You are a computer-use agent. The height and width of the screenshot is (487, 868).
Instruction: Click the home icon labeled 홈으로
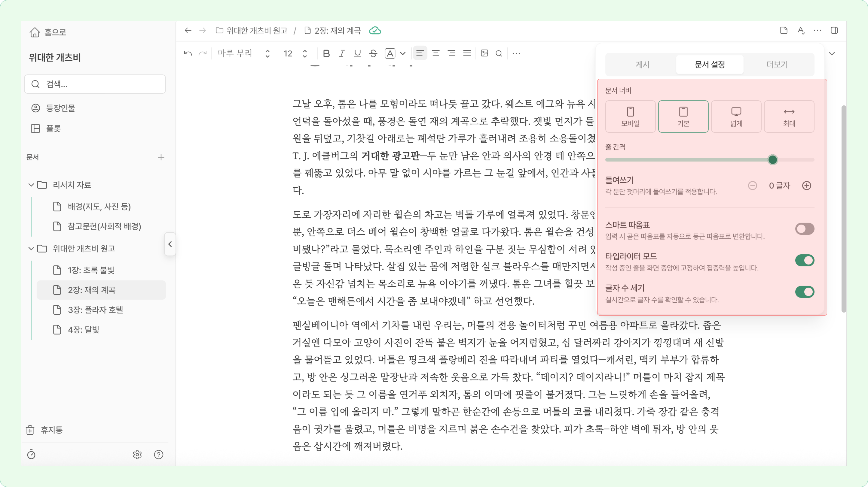[35, 32]
